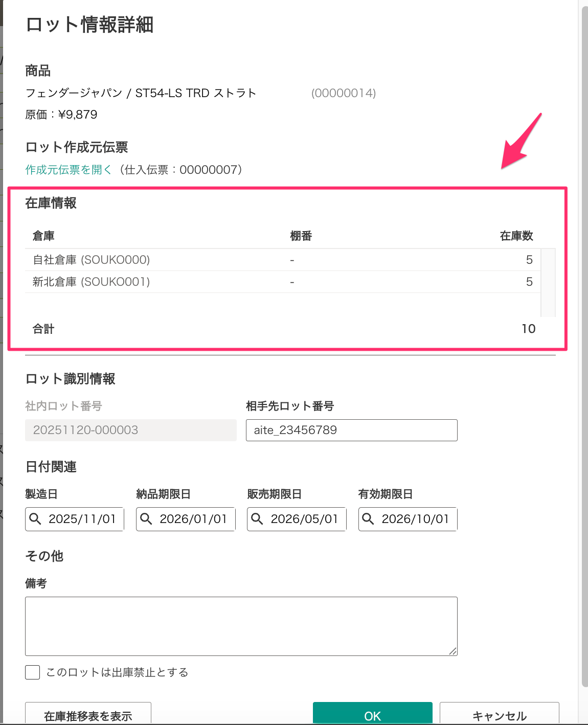Viewport: 588px width, 725px height.
Task: Click the 備考 notes text area
Action: tap(241, 626)
